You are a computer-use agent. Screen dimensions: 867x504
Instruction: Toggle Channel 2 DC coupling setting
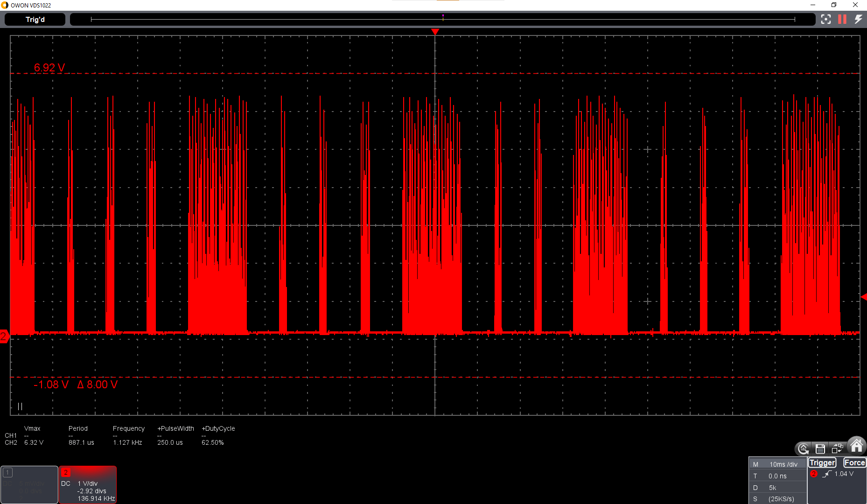(x=65, y=483)
